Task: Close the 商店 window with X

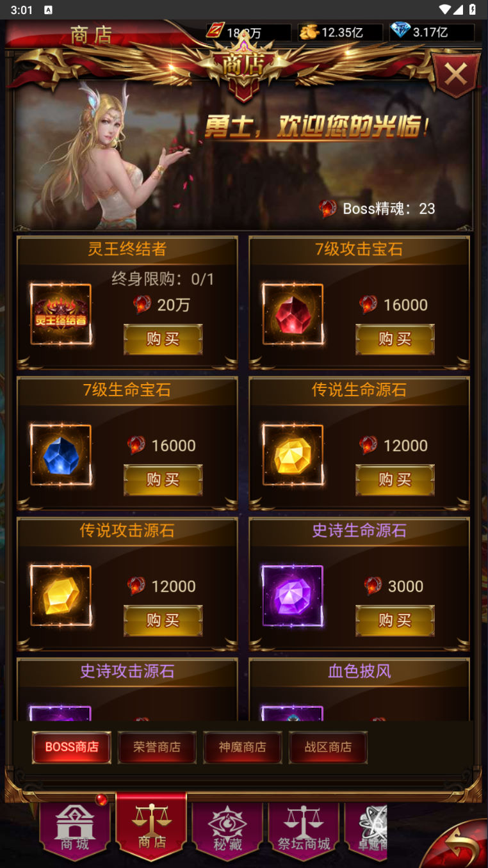Action: pyautogui.click(x=456, y=75)
